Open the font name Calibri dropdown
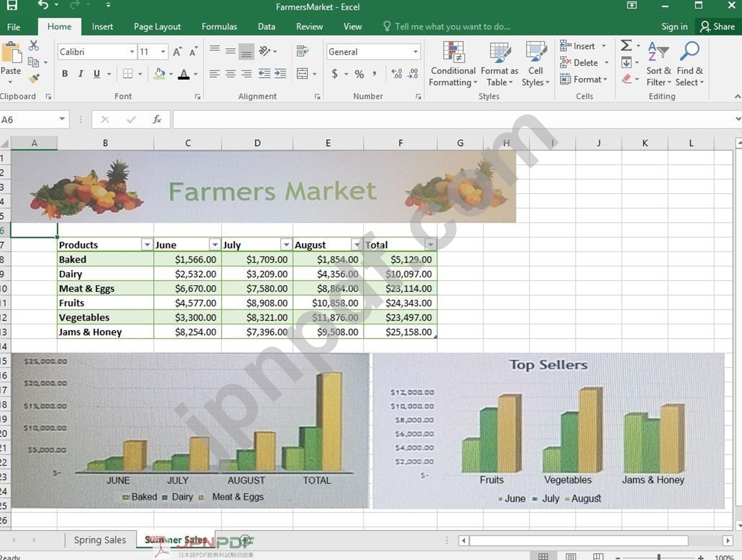 (x=131, y=52)
